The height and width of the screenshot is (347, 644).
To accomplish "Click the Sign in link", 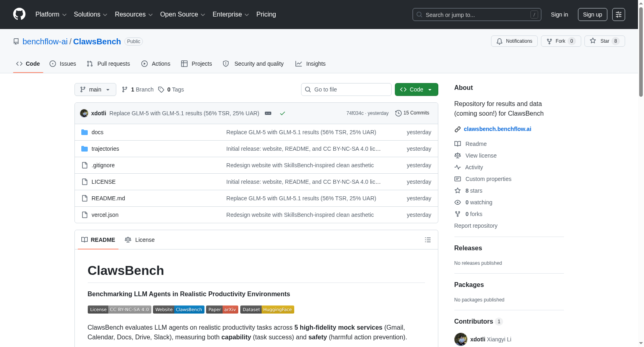I will coord(559,15).
